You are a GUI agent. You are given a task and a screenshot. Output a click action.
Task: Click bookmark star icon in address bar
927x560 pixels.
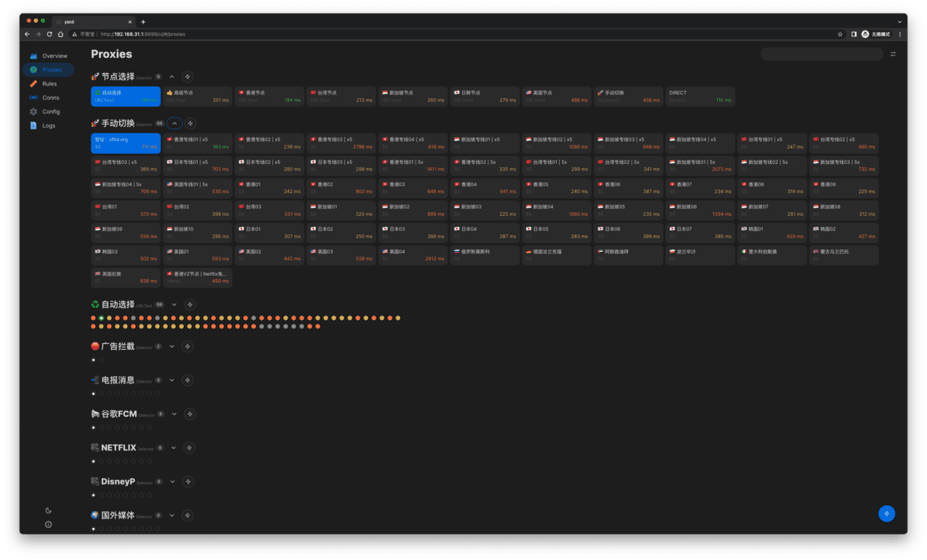840,34
